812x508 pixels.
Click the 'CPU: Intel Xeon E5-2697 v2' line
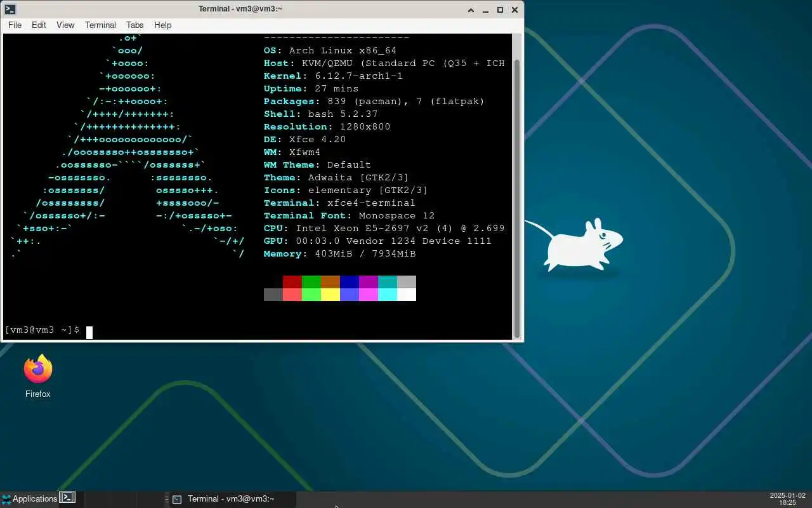pyautogui.click(x=384, y=229)
